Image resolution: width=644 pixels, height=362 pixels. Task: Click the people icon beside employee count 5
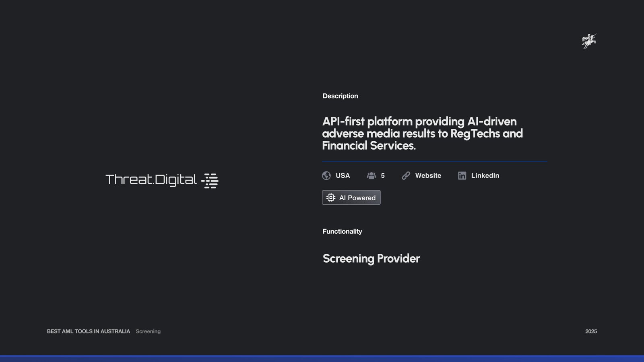(372, 176)
